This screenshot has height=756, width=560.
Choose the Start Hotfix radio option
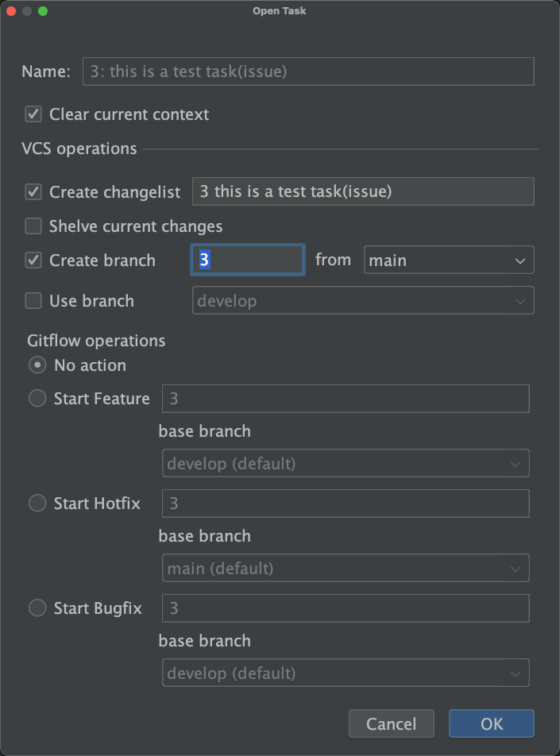(37, 504)
